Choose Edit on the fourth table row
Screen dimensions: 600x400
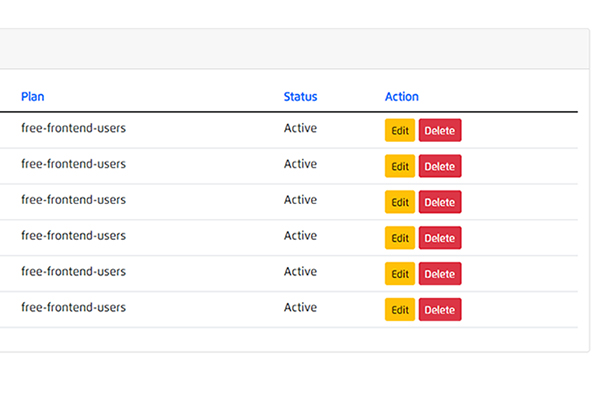tap(400, 238)
